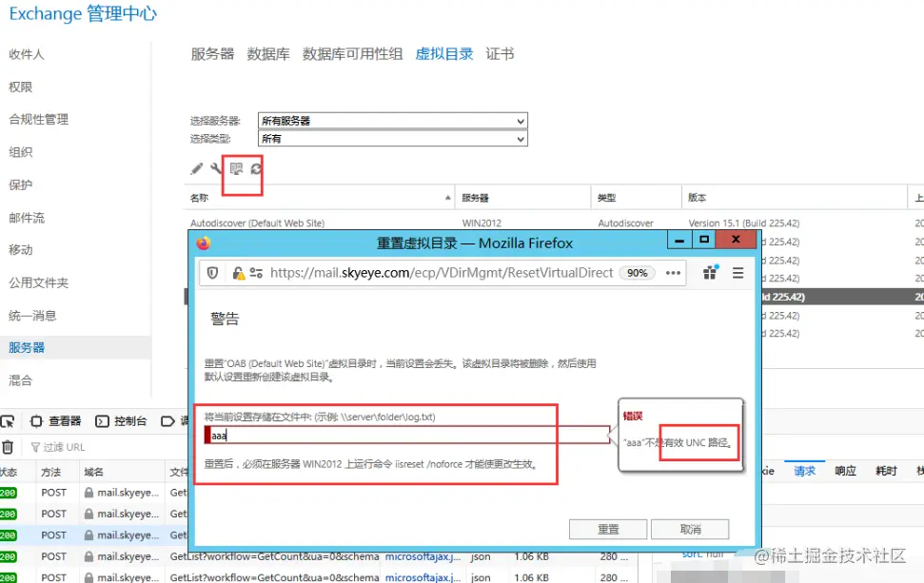
Task: Open the 耗时 tab in devtools details
Action: (x=886, y=471)
